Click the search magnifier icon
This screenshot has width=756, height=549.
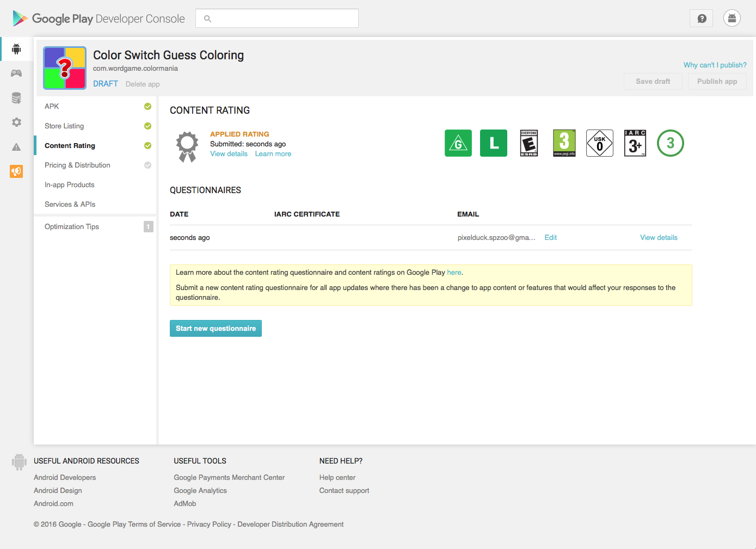pos(207,18)
